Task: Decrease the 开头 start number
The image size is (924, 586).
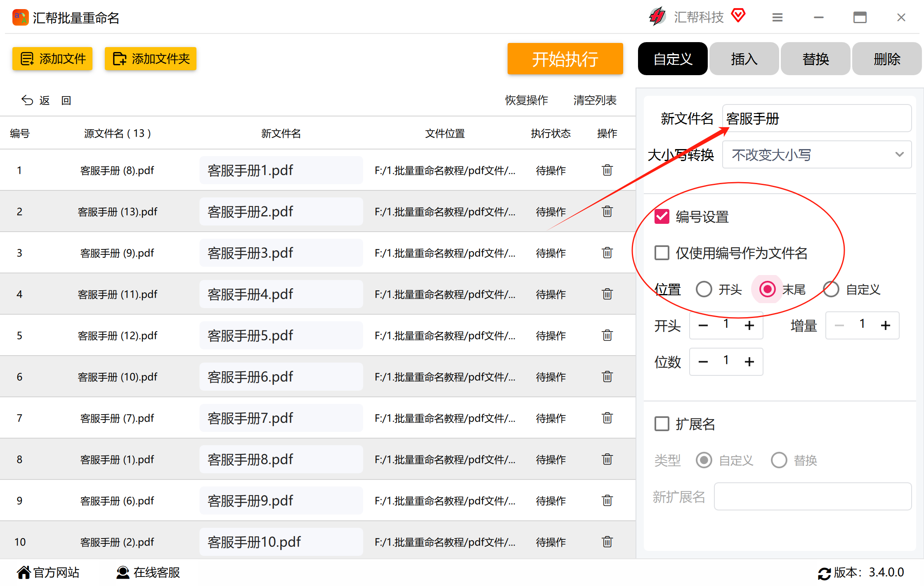Action: [x=703, y=326]
